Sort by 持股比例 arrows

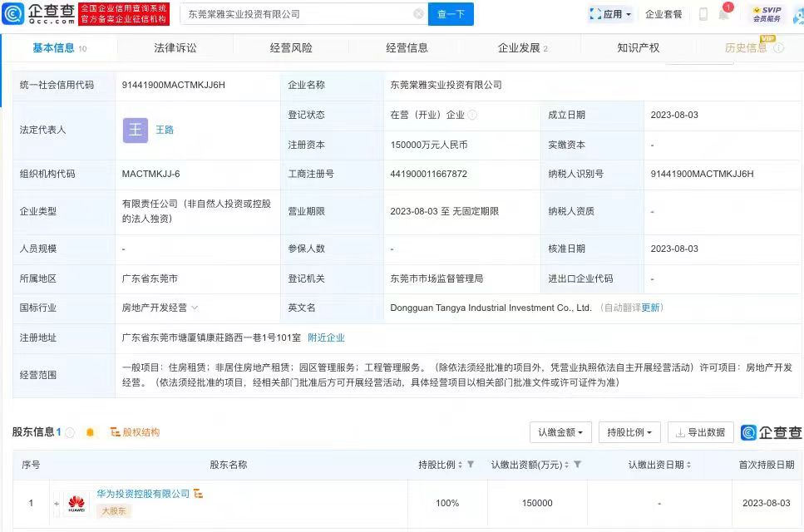[x=461, y=465]
